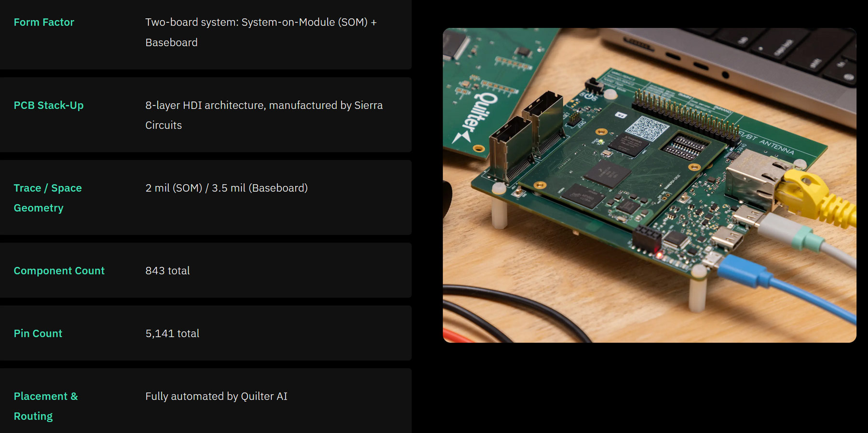Select the 5,141 total value
868x433 pixels.
pos(172,333)
